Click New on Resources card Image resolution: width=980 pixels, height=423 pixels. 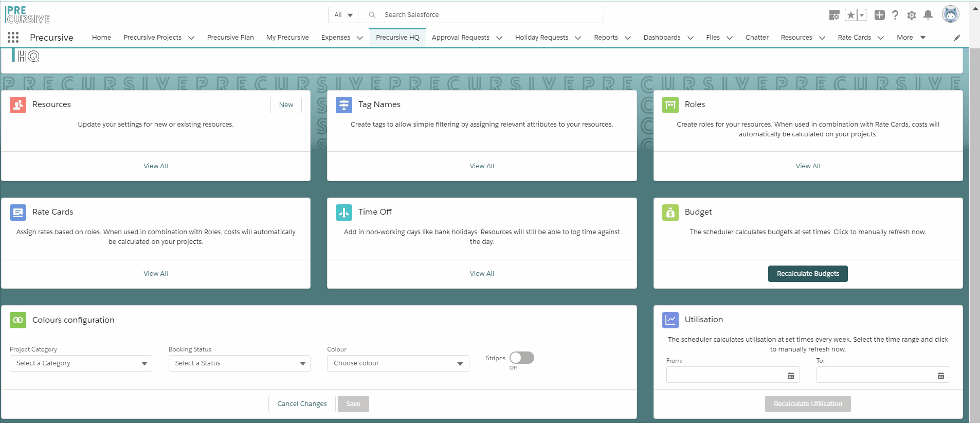pyautogui.click(x=286, y=105)
